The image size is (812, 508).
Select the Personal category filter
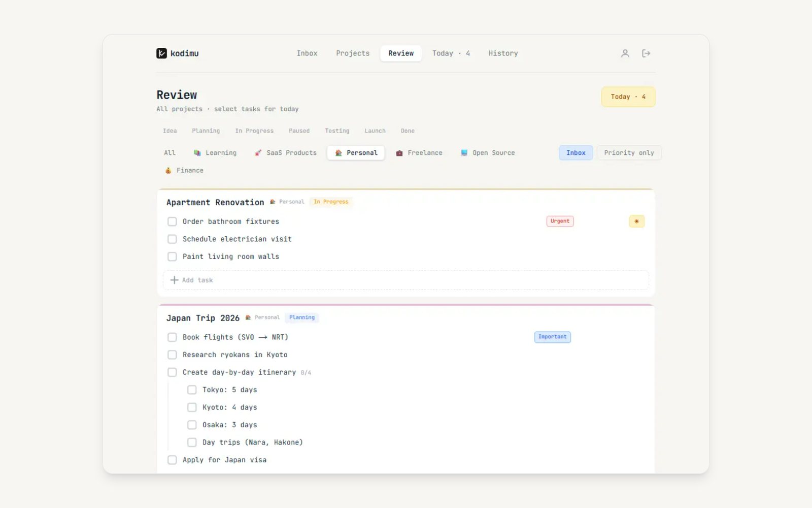pyautogui.click(x=356, y=153)
